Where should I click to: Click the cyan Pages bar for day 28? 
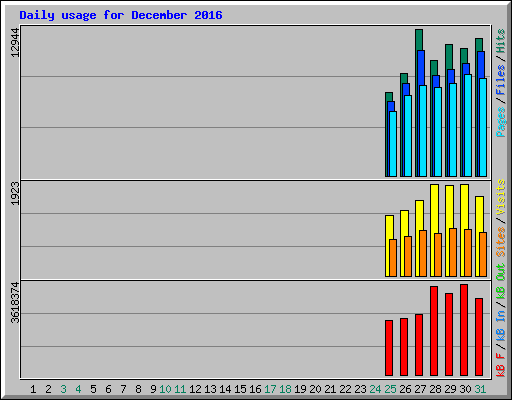pyautogui.click(x=438, y=132)
